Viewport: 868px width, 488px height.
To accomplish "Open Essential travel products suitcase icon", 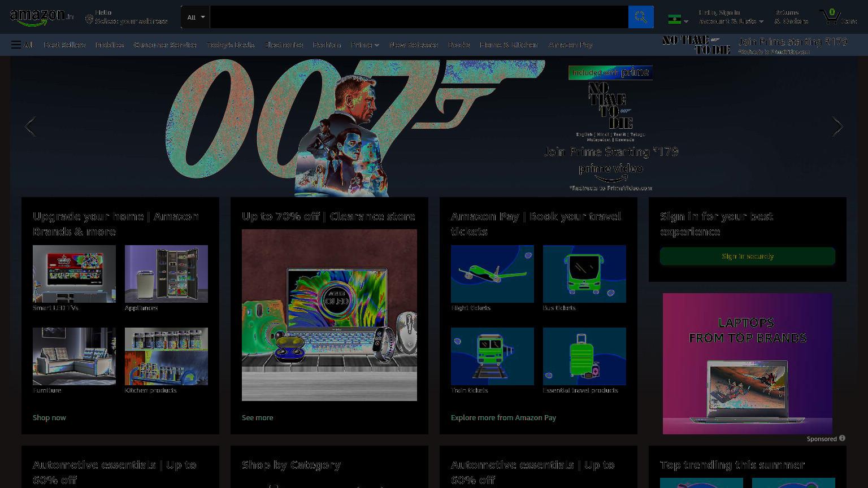I will coord(584,356).
